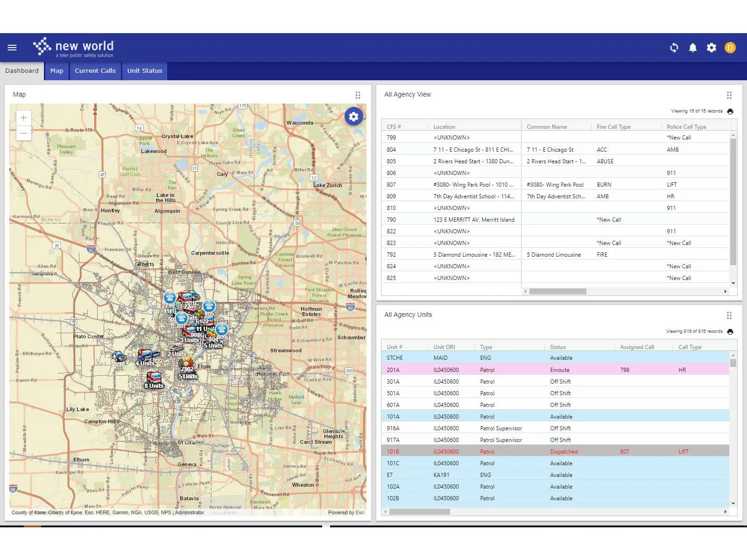Screen dimensions: 747x560
Task: Switch to the Map tab
Action: [x=56, y=71]
